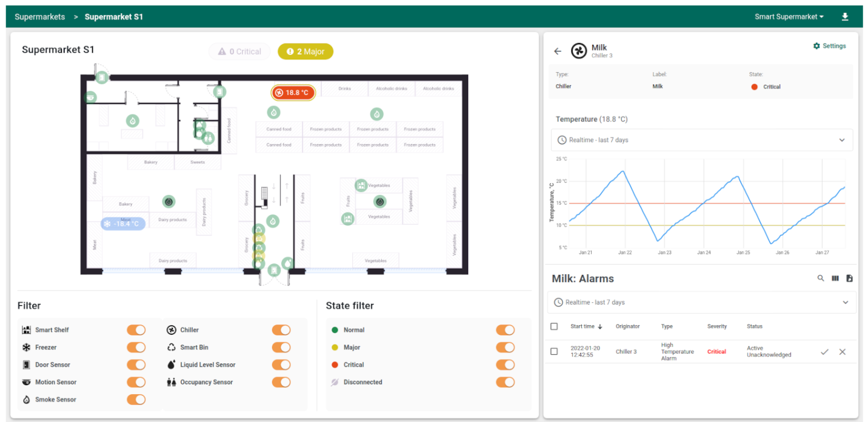Image resolution: width=868 pixels, height=422 pixels.
Task: Toggle the Major state filter
Action: point(505,348)
